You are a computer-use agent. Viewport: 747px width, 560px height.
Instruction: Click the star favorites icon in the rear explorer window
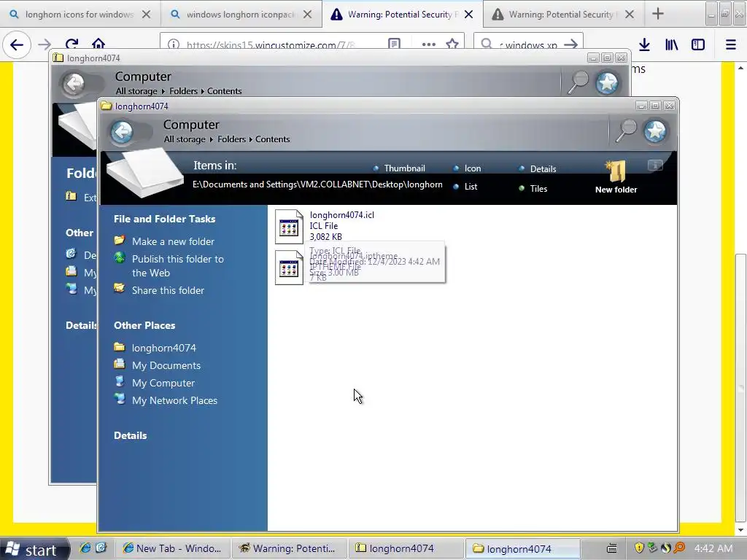pos(608,83)
